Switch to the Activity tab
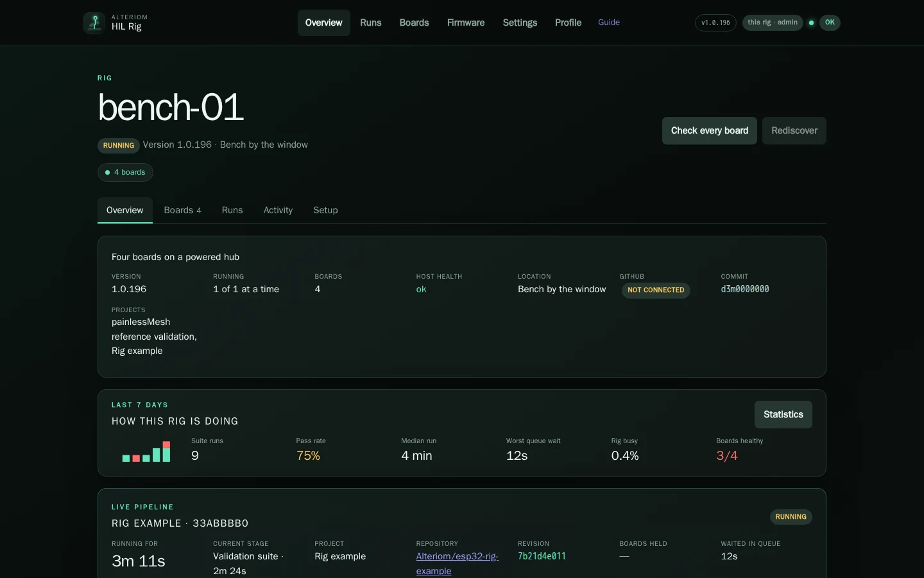 pyautogui.click(x=278, y=210)
